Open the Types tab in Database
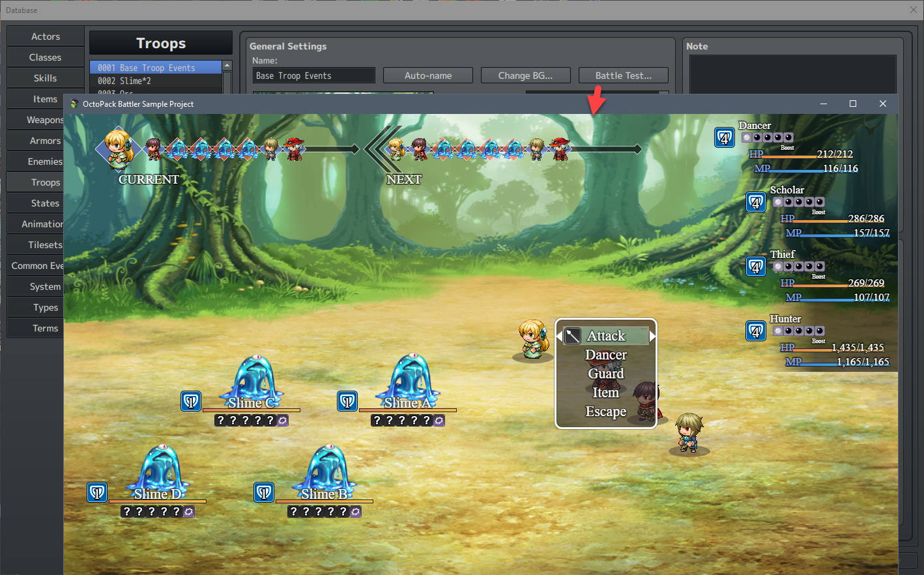924x575 pixels. click(x=36, y=307)
